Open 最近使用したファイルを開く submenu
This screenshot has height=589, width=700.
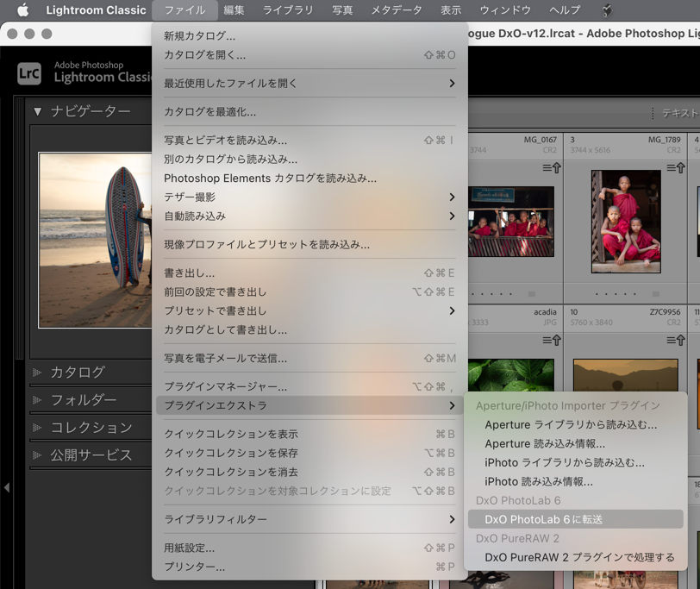(x=309, y=84)
